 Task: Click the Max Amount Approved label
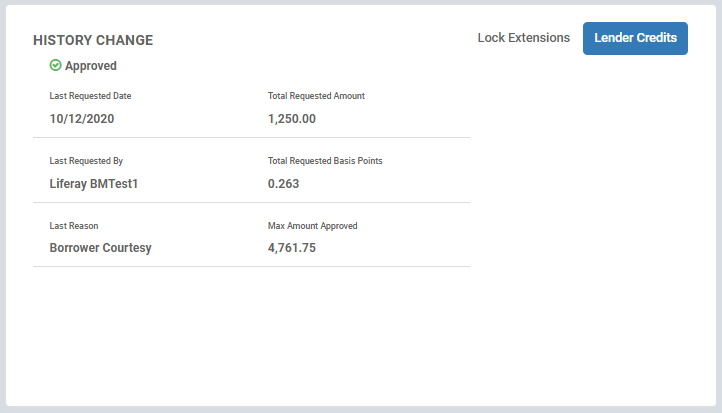[x=313, y=226]
